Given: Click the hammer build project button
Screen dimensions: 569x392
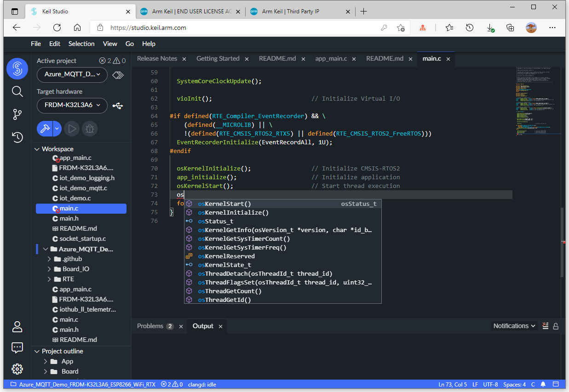Looking at the screenshot, I should click(x=45, y=129).
